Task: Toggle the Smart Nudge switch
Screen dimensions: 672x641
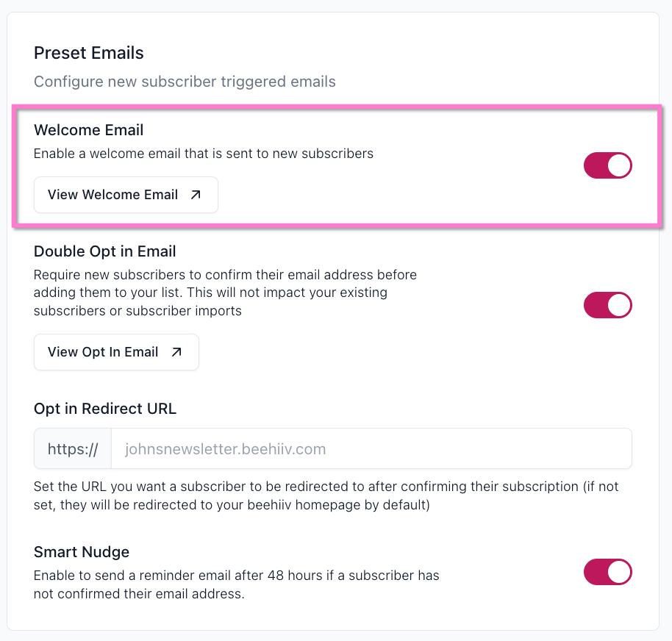Action: click(608, 572)
